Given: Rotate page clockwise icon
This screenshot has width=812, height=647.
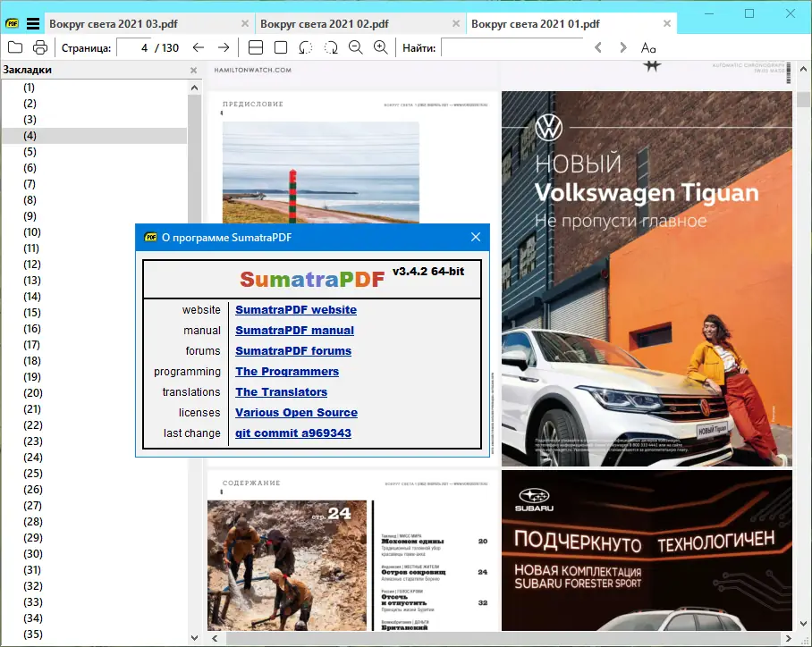Looking at the screenshot, I should (x=331, y=47).
